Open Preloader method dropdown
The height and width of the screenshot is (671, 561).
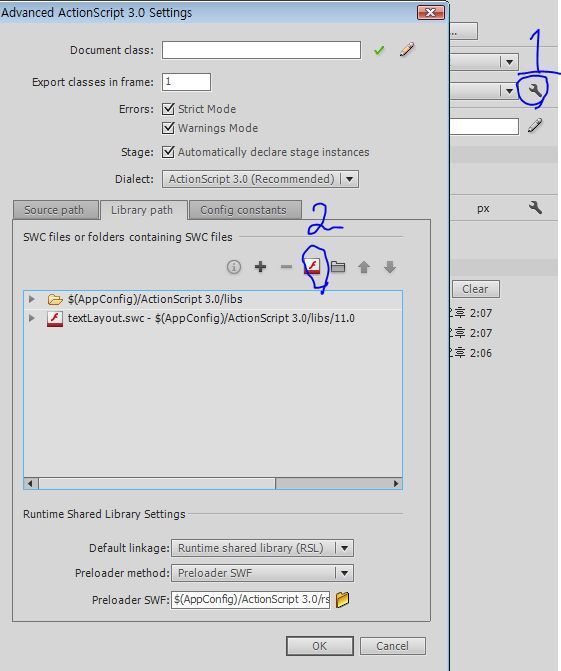tap(262, 573)
